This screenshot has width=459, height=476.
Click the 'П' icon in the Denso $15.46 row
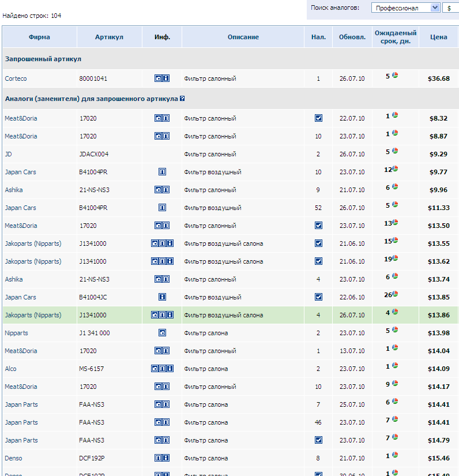159,458
